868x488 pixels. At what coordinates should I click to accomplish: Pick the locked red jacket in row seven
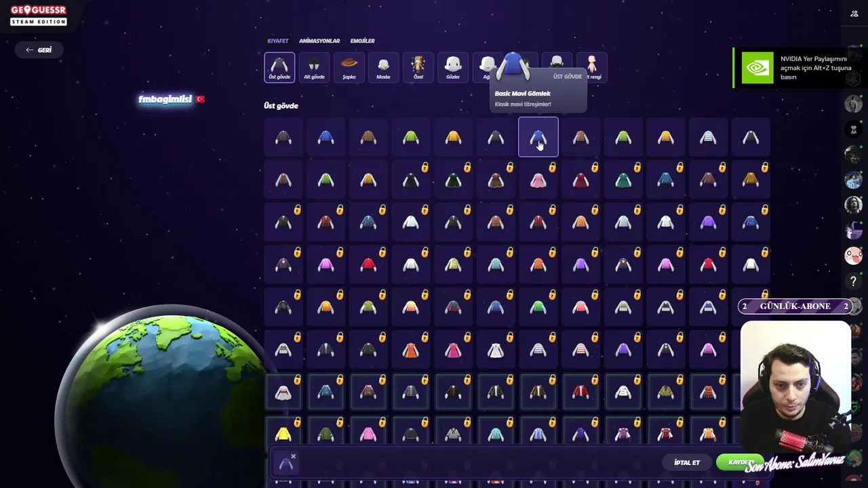[x=580, y=392]
